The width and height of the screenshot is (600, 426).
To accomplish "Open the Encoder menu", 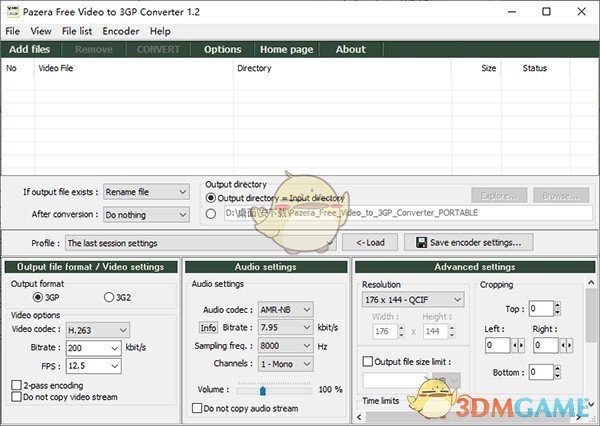I will (x=121, y=31).
